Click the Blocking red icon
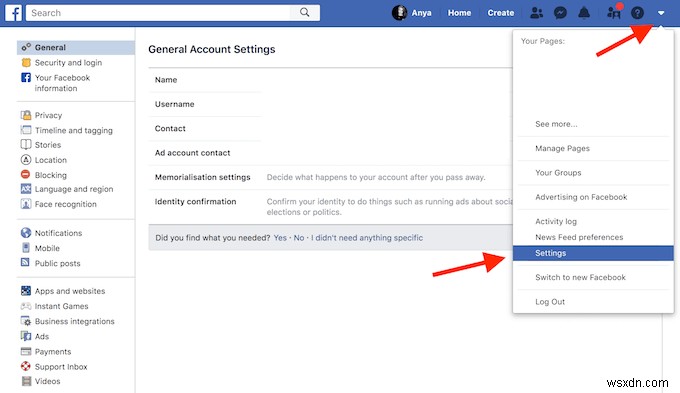This screenshot has height=393, width=680. [26, 174]
